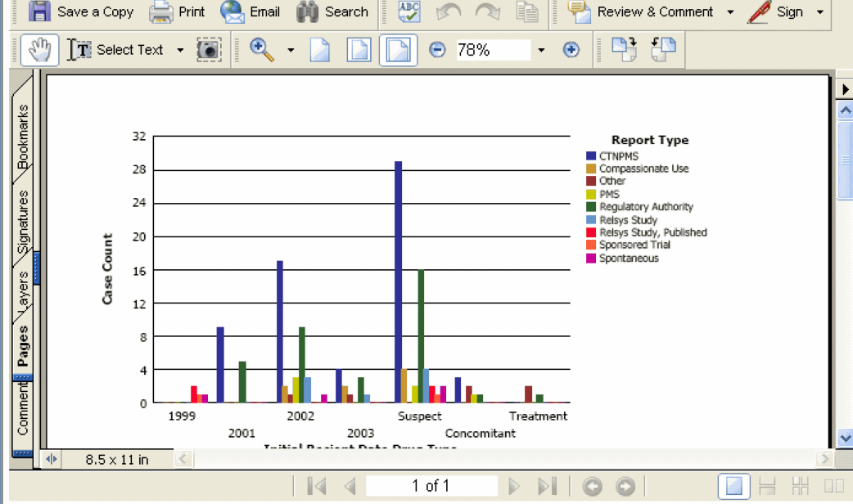Open the Select Text dropdown arrow

180,51
